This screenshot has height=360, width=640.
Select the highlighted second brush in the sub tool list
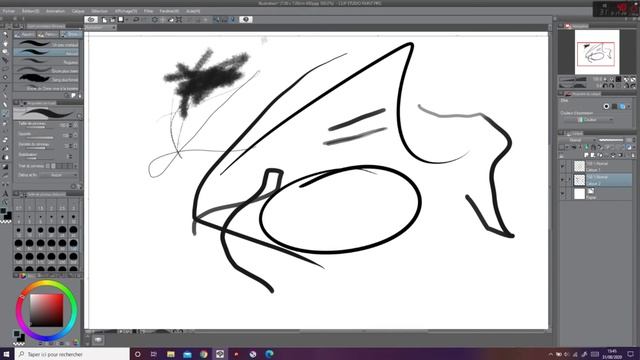46,52
